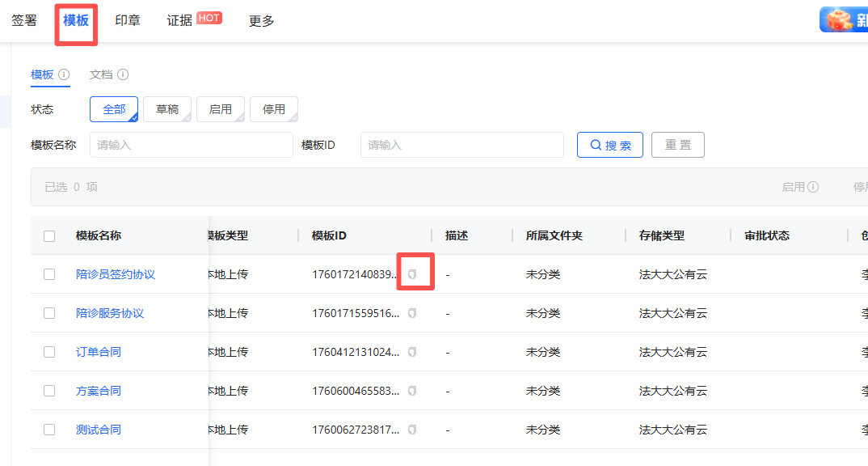
Task: Copy template ID for 方案合同
Action: click(x=412, y=391)
